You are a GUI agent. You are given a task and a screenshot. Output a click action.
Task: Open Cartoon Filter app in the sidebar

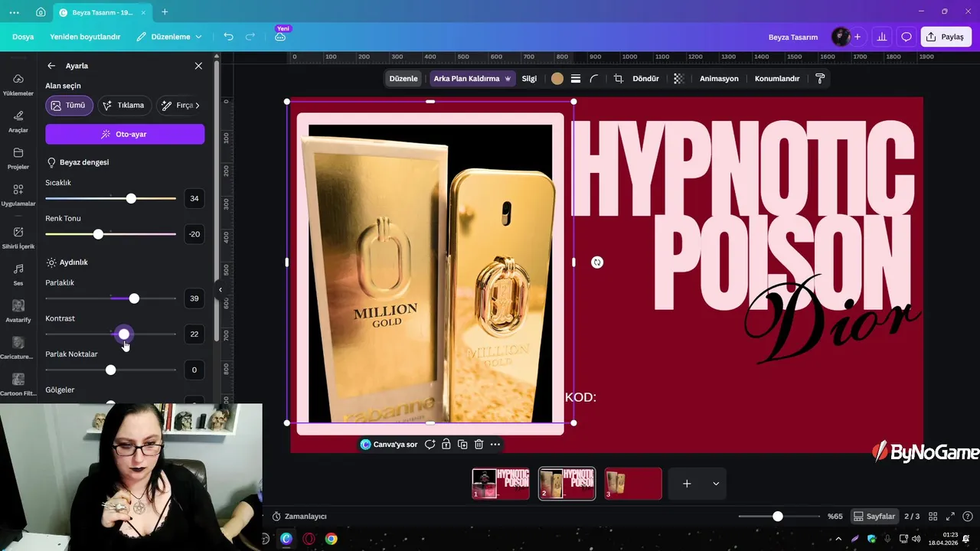[x=18, y=384]
